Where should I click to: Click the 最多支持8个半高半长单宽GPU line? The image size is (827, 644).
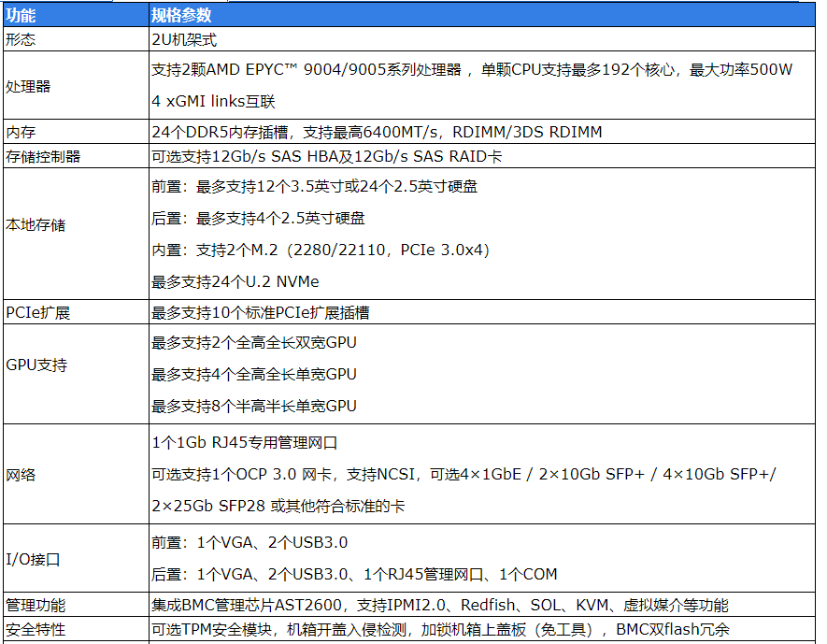(253, 406)
